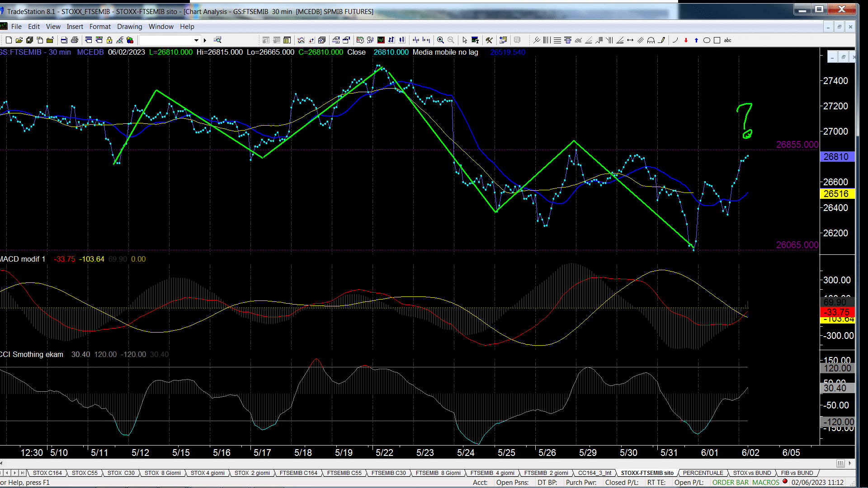This screenshot has width=868, height=488.
Task: Switch to the FTSEMIB C164 tab
Action: [298, 473]
